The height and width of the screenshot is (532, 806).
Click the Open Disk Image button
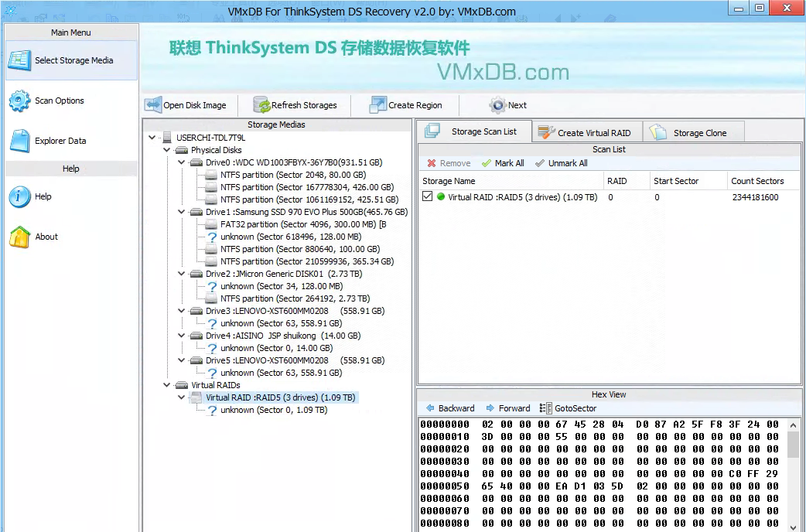(186, 105)
